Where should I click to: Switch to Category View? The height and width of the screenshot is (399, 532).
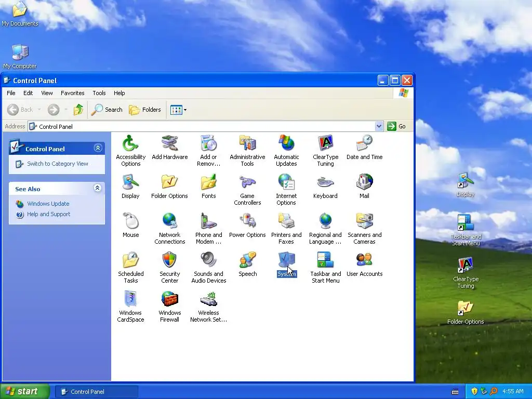point(57,164)
